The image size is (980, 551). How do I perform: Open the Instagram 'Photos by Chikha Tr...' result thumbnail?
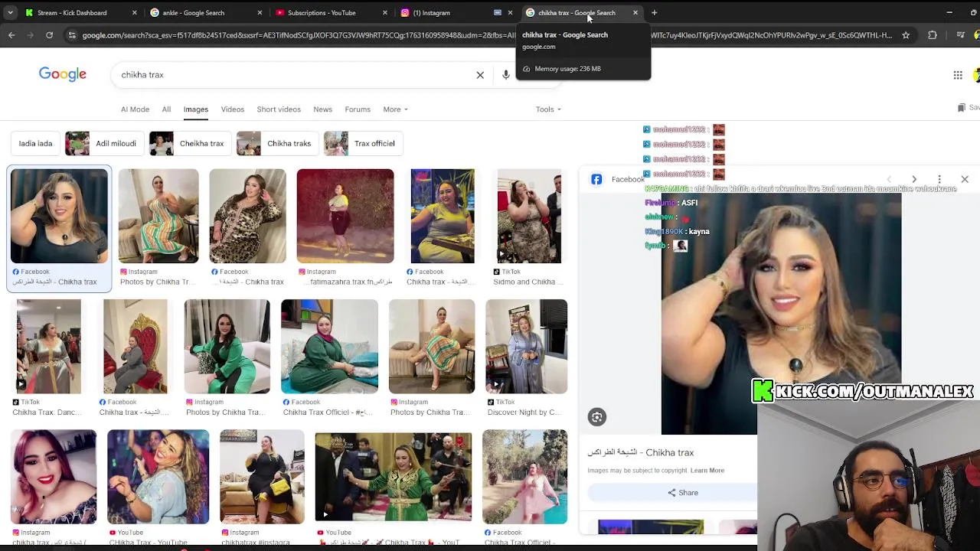tap(158, 216)
